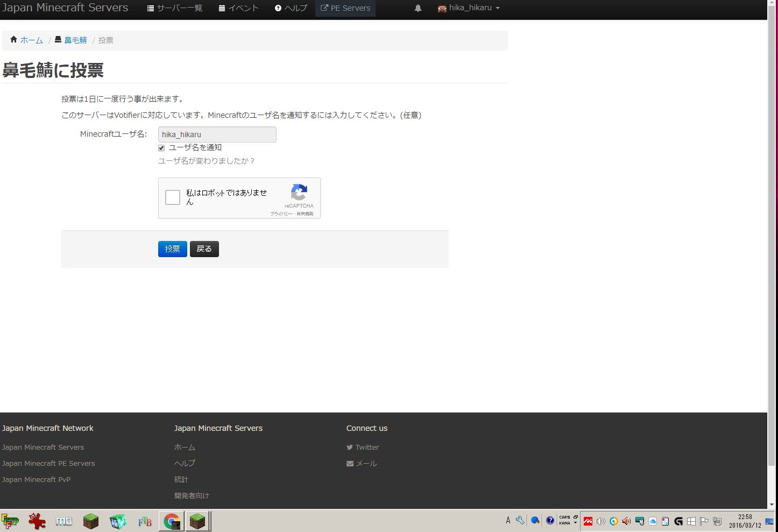Click the Japan Minecraft Servers brand title
Screen dimensions: 778x532
click(65, 8)
